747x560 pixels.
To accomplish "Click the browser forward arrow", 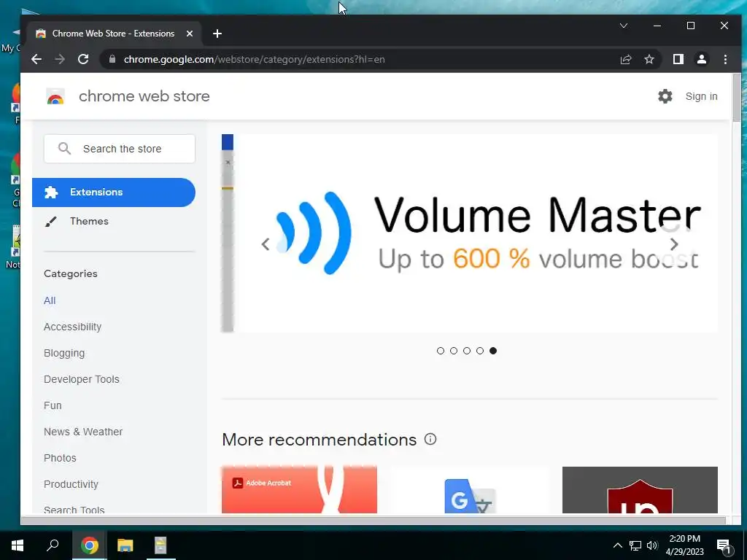I will (60, 59).
